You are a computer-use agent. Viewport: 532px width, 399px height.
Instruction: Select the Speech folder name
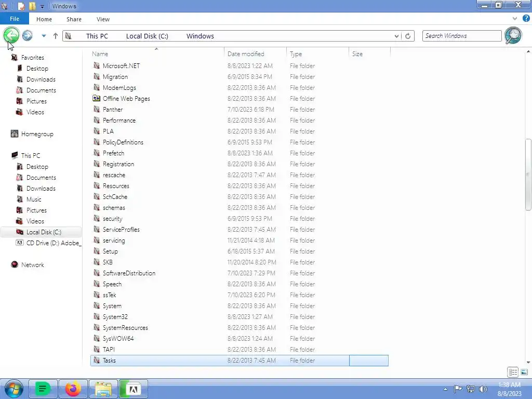[x=112, y=284]
